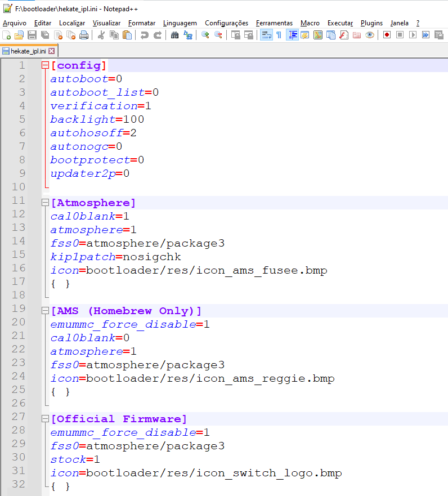Click the icon_ams_reggie.bmp path text

tap(210, 379)
